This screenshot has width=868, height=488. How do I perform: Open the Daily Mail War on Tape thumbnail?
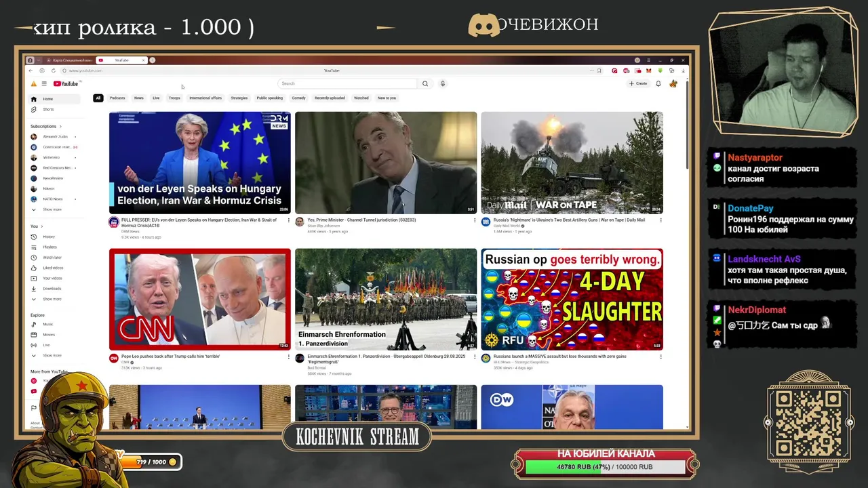pos(572,163)
